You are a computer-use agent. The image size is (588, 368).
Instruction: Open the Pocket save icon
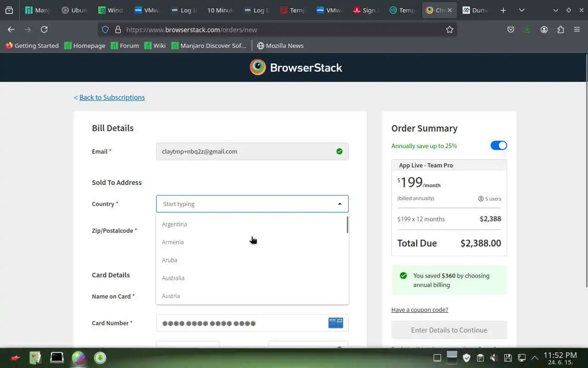tap(511, 29)
